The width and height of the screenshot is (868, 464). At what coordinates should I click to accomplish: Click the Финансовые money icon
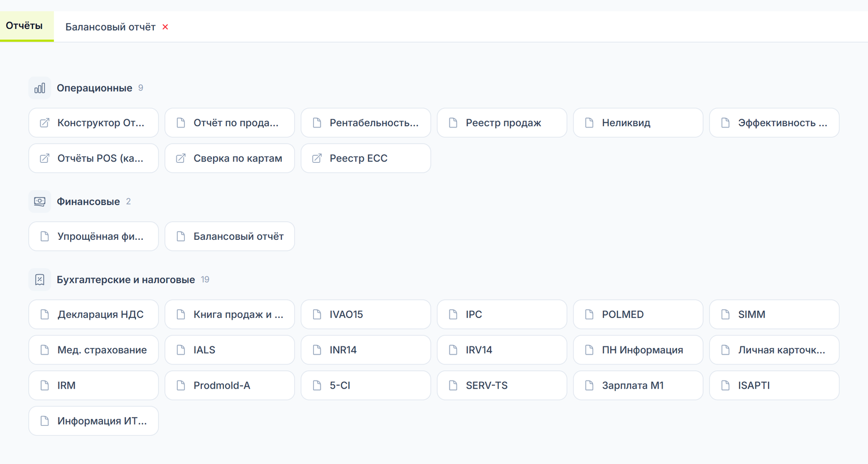40,202
